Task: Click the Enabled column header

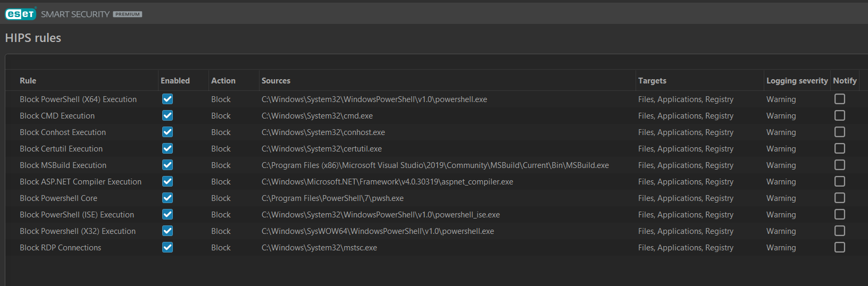Action: click(175, 81)
